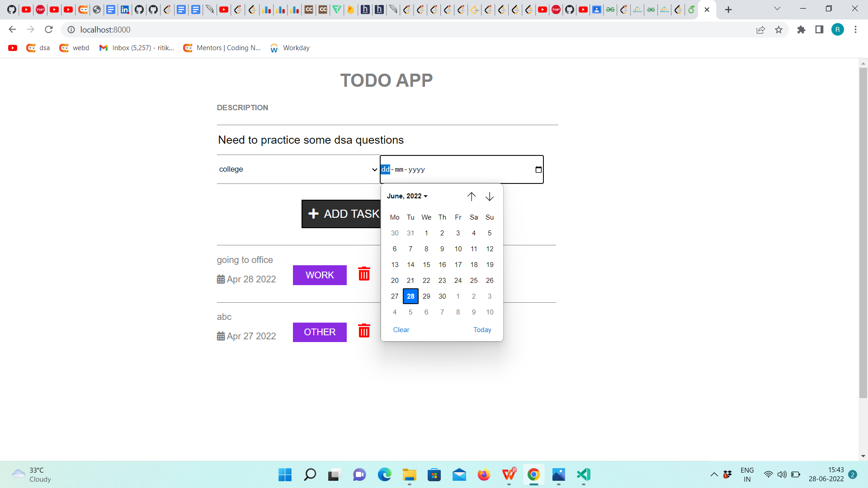Launch Microsoft Edge from the taskbar
The image size is (868, 488).
pos(385,474)
